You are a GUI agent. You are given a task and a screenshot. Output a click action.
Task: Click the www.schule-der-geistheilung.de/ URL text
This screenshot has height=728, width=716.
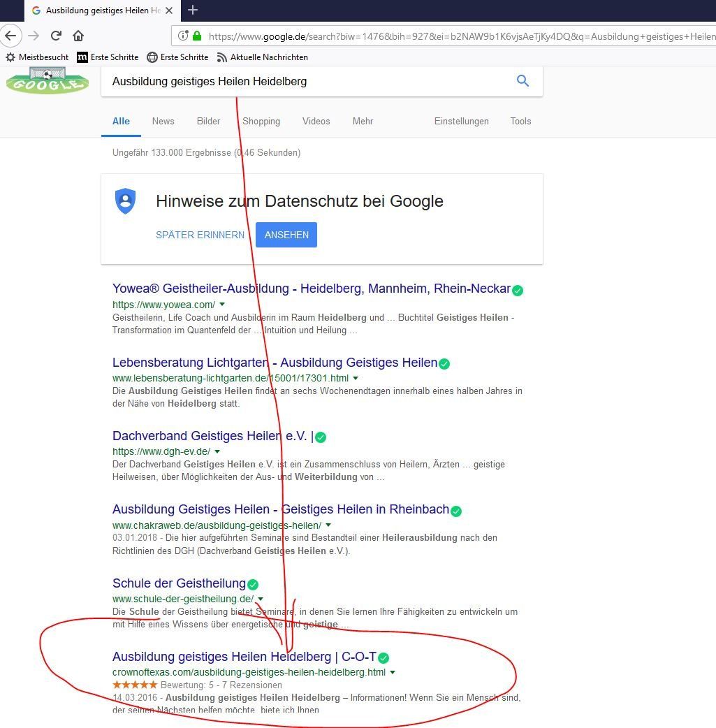pyautogui.click(x=183, y=599)
